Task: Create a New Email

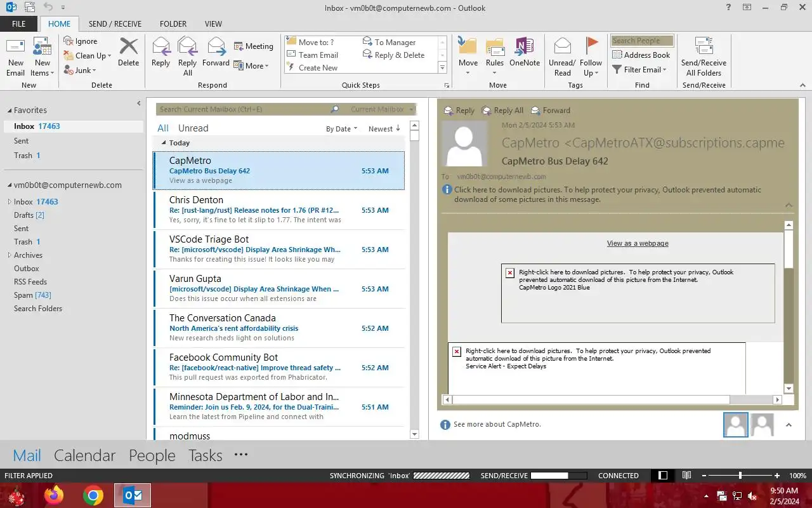Action: click(x=15, y=57)
